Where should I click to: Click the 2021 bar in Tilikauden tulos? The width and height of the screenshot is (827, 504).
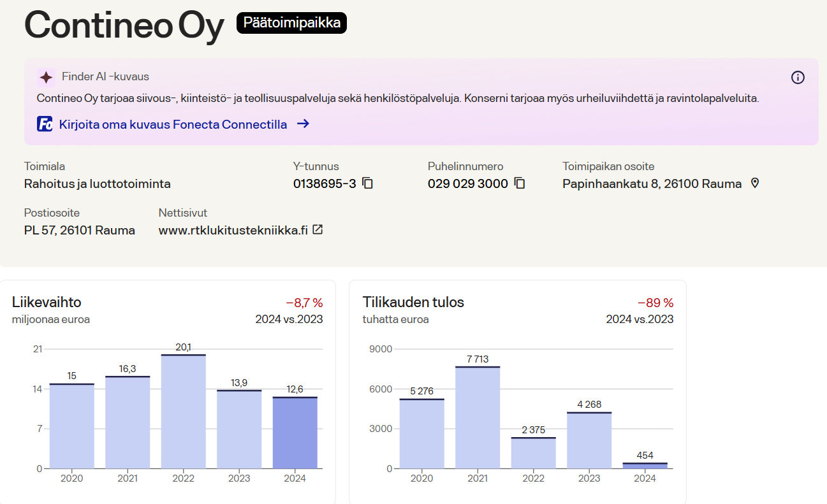coord(478,418)
